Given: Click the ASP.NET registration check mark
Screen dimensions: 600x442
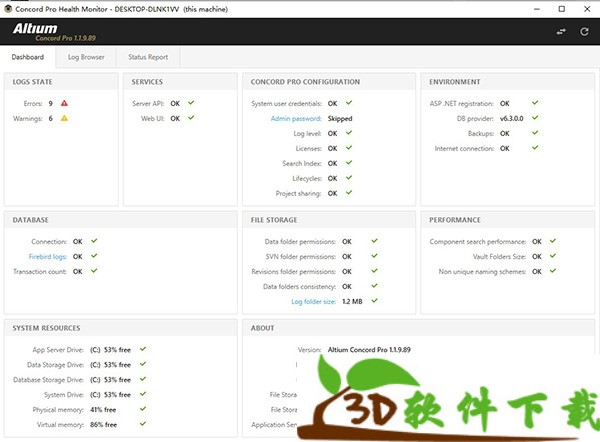Looking at the screenshot, I should (535, 103).
